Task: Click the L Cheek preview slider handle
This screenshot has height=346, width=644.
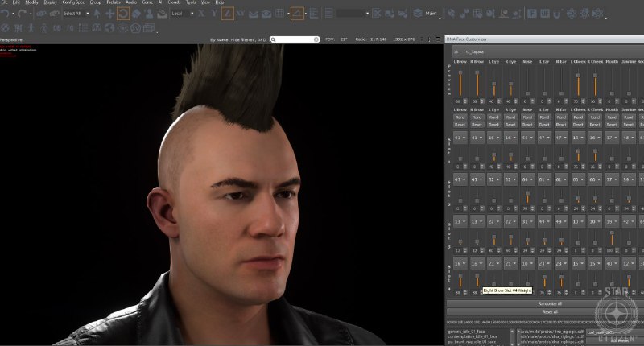Action: click(578, 76)
